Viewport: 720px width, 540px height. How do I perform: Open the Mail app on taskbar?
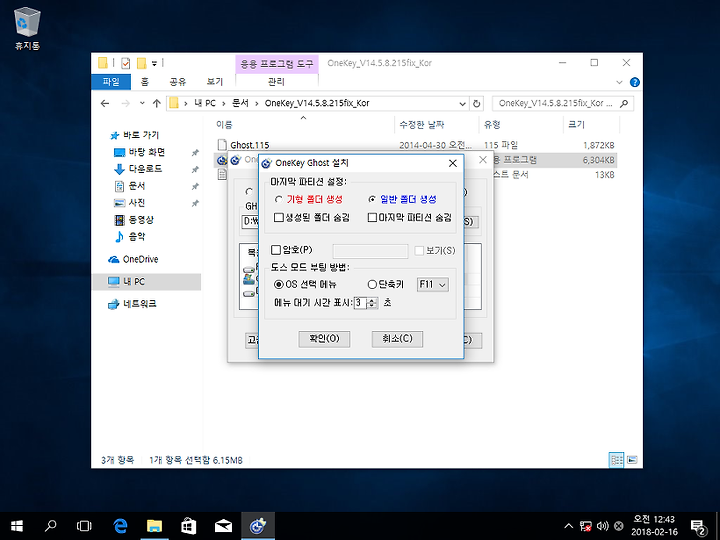223,526
